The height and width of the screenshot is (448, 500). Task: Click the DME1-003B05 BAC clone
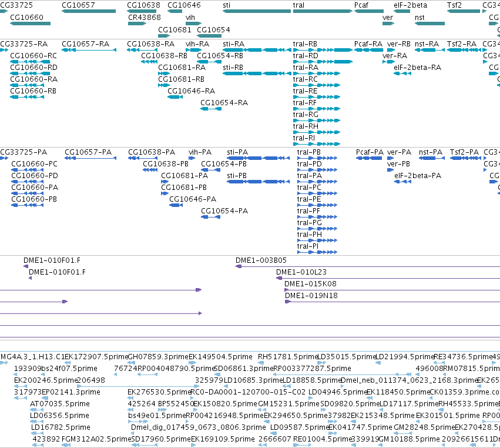pyautogui.click(x=368, y=266)
